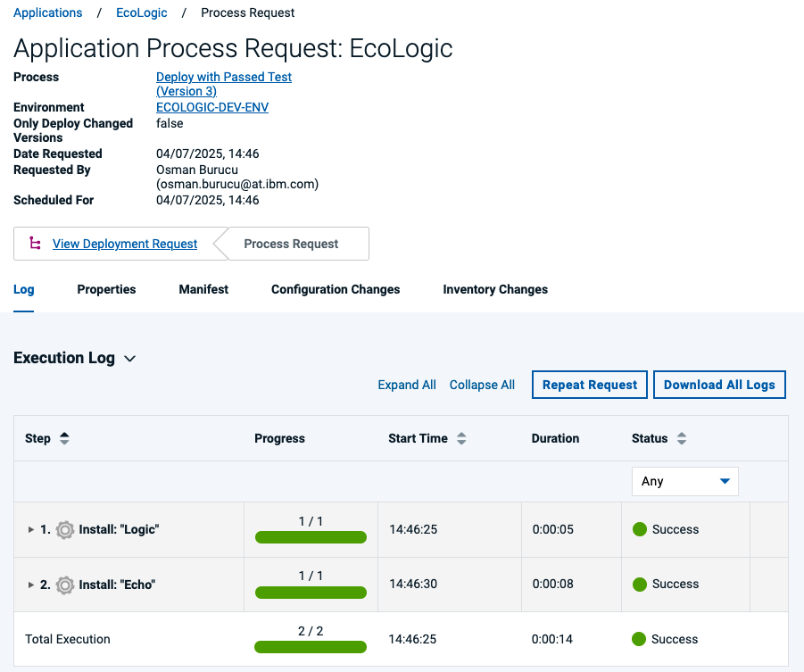Viewport: 804px width, 672px height.
Task: Open the ECOLOGIC-DEV-ENV environment link
Action: pyautogui.click(x=212, y=107)
